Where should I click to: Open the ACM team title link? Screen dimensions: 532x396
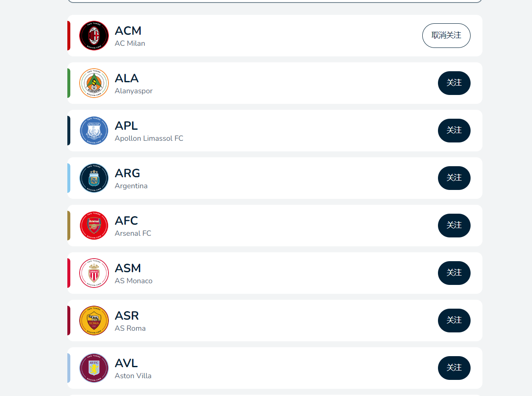click(128, 31)
